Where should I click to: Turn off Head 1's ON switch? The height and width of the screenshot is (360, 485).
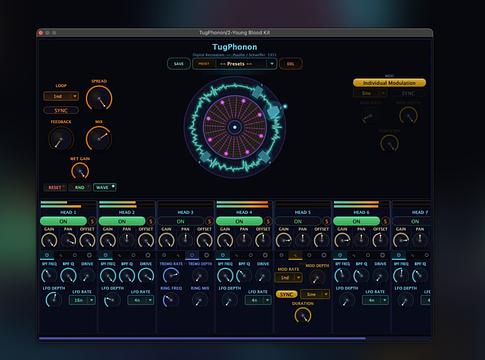(63, 221)
